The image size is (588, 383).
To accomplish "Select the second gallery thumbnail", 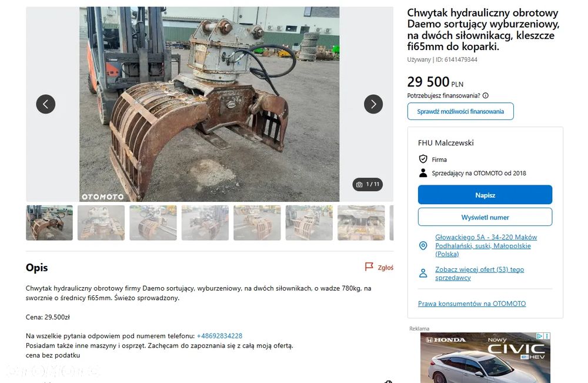I will (101, 223).
